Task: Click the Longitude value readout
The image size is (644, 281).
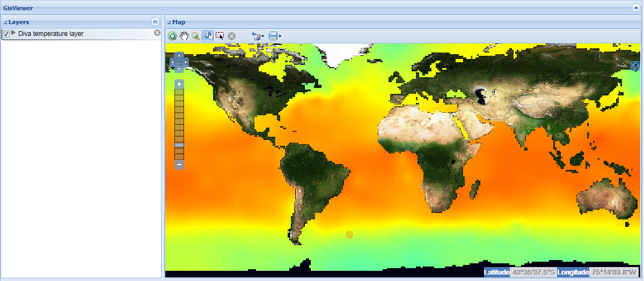Action: [614, 272]
